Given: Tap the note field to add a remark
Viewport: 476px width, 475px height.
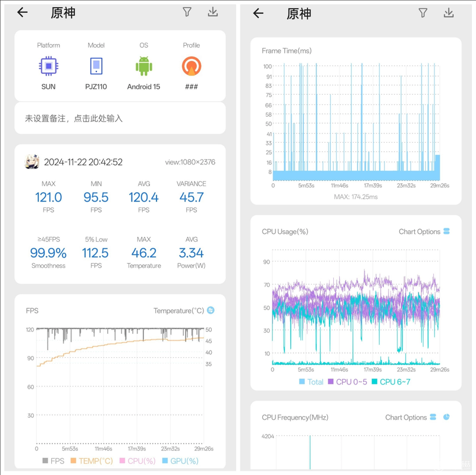Looking at the screenshot, I should [120, 118].
